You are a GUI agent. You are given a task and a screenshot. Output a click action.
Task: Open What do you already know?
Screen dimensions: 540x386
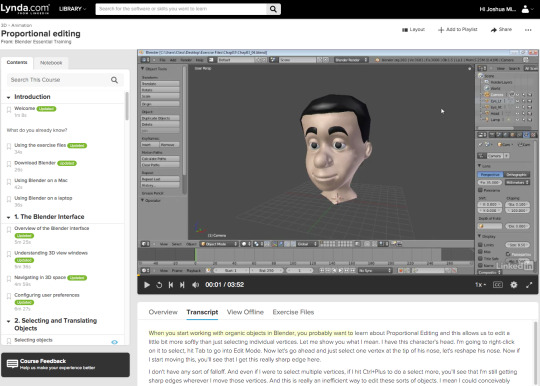(x=37, y=130)
